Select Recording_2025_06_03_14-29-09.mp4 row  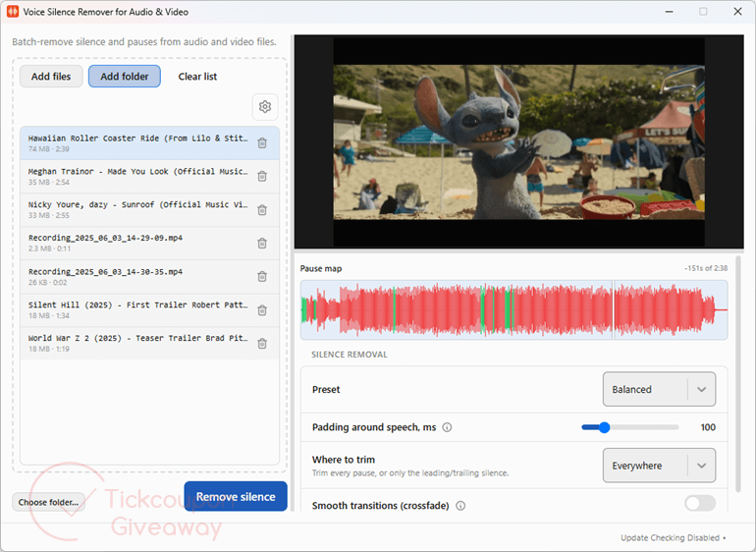[x=149, y=244]
